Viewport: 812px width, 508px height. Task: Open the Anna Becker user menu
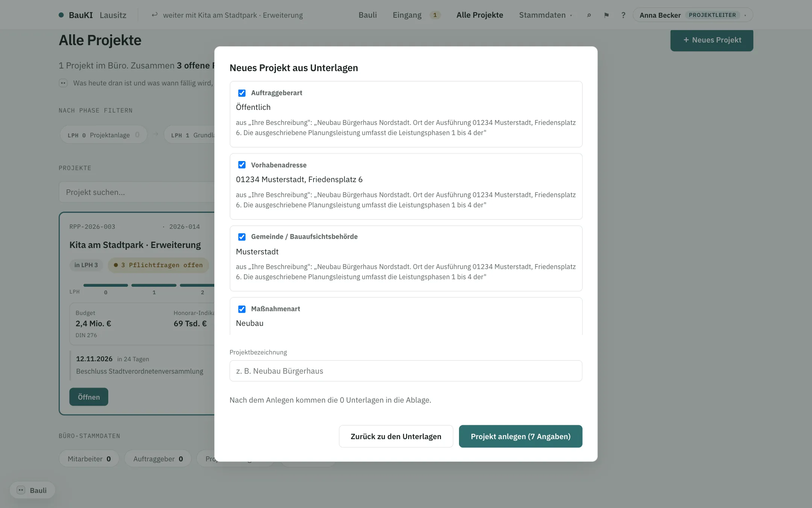pyautogui.click(x=692, y=15)
